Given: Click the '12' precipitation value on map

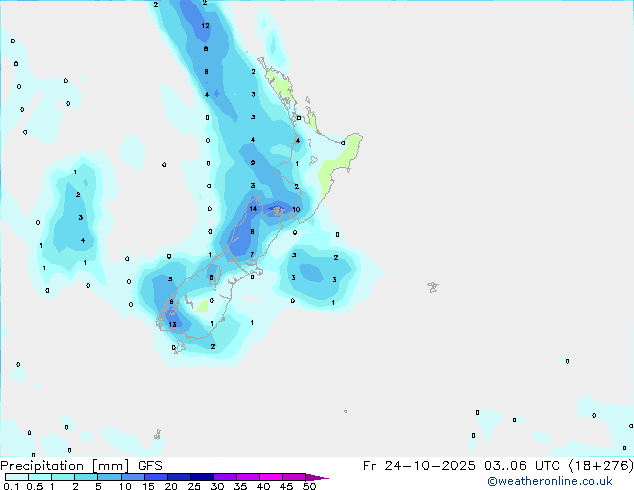Looking at the screenshot, I should 205,25.
